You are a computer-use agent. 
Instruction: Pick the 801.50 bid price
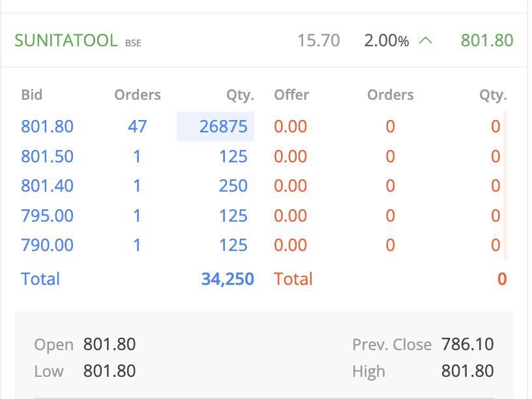pos(47,156)
